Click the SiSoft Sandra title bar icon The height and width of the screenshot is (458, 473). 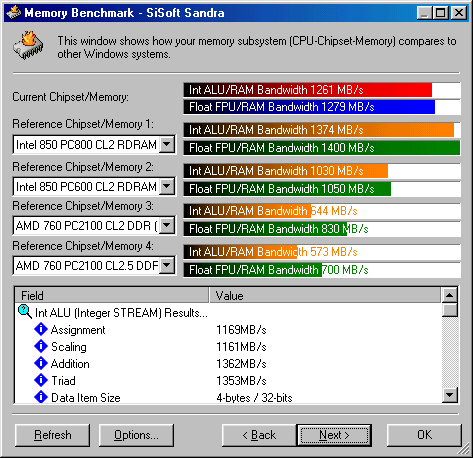pyautogui.click(x=14, y=13)
